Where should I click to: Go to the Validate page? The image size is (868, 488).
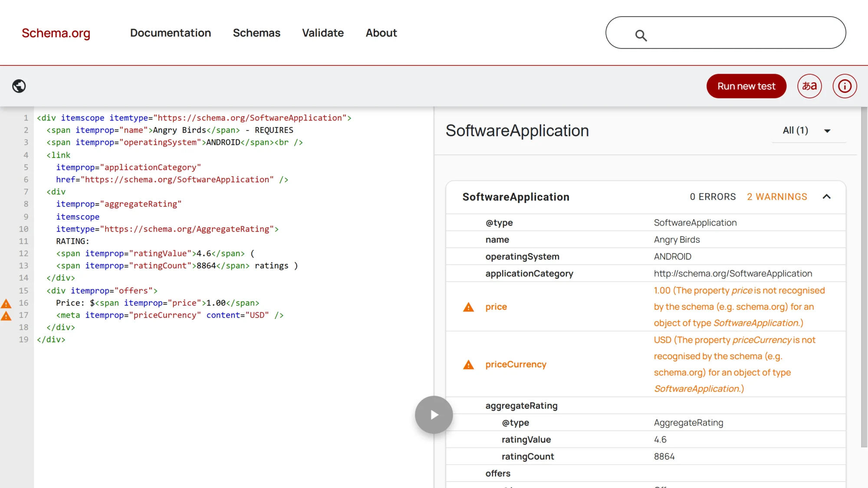pyautogui.click(x=323, y=33)
